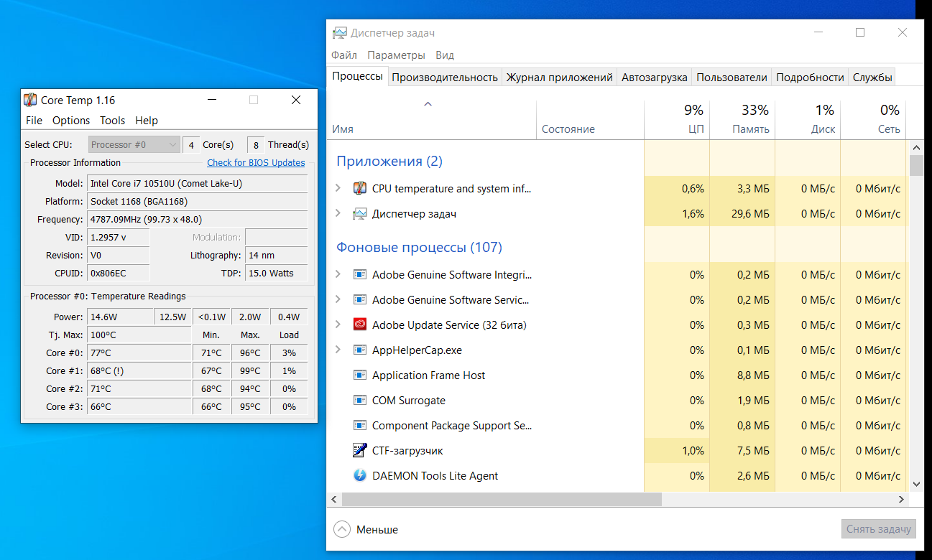932x560 pixels.
Task: Click the Меньше button label
Action: pos(377,530)
